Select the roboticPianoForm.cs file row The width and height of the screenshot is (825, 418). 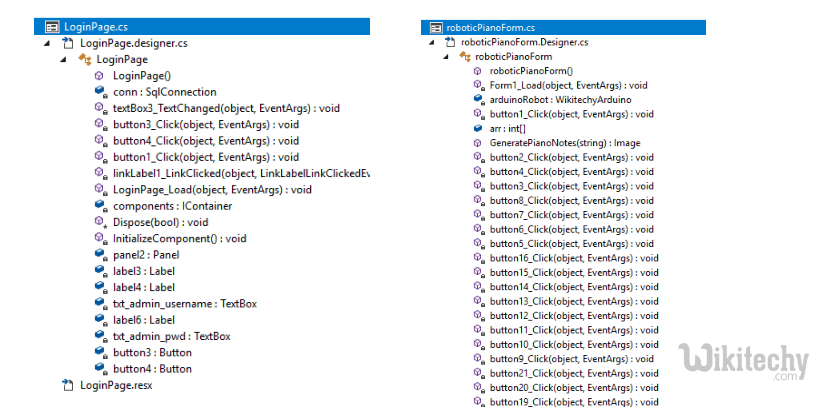click(x=564, y=27)
